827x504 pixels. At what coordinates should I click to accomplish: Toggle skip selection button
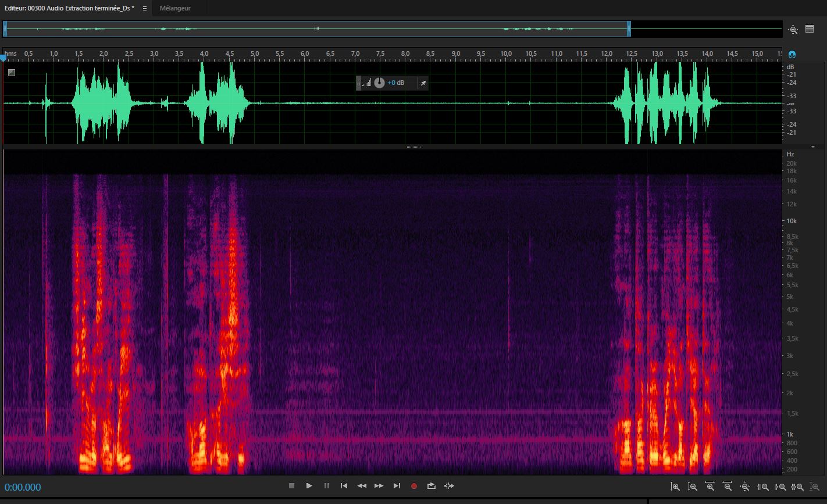[x=449, y=486]
